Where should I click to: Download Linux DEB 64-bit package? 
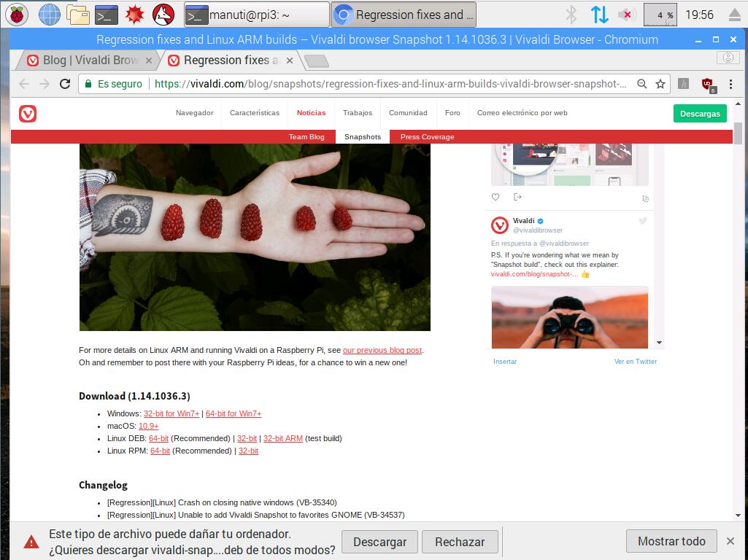pyautogui.click(x=158, y=438)
